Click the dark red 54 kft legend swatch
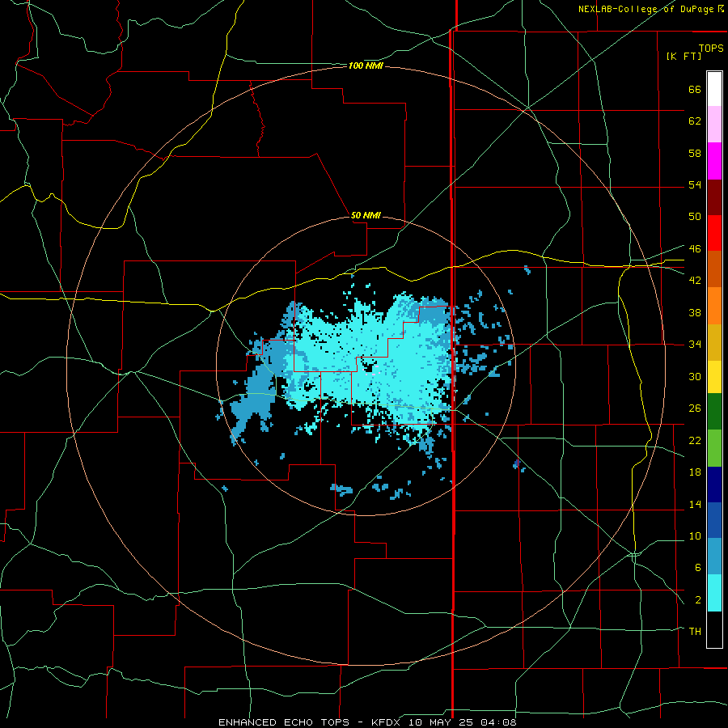Viewport: 728px width, 728px height. click(714, 197)
